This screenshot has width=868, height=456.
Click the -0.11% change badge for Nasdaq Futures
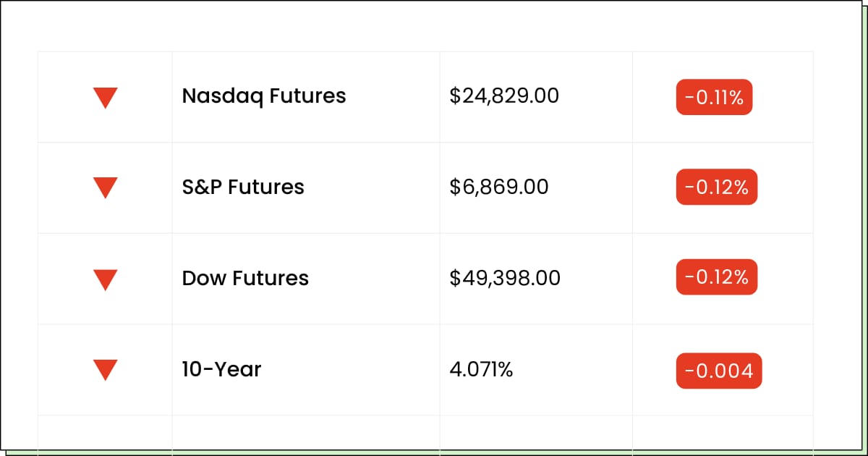pos(714,97)
